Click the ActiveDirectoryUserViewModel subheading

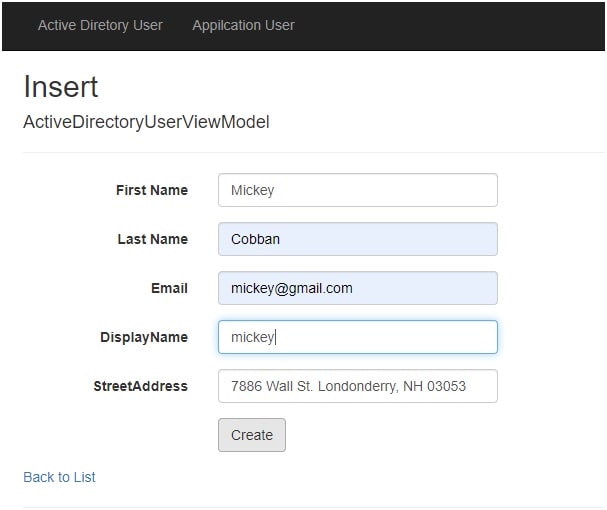coord(146,122)
